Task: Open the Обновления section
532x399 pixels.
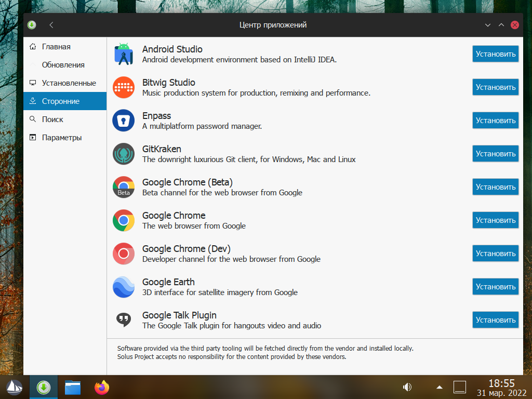Action: 65,65
